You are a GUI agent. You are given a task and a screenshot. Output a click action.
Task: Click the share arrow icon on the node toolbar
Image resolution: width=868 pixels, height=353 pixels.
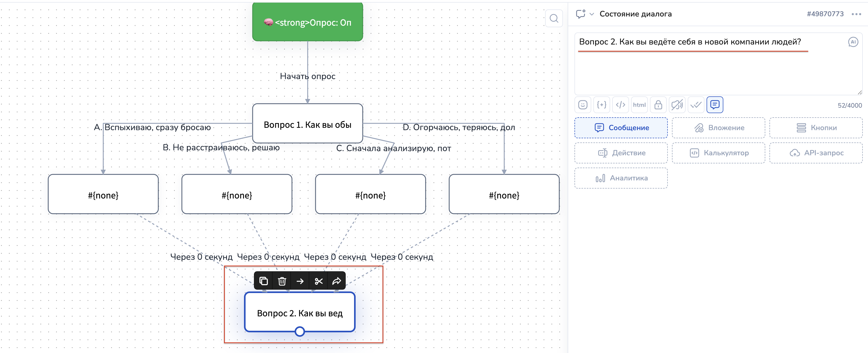click(x=337, y=281)
